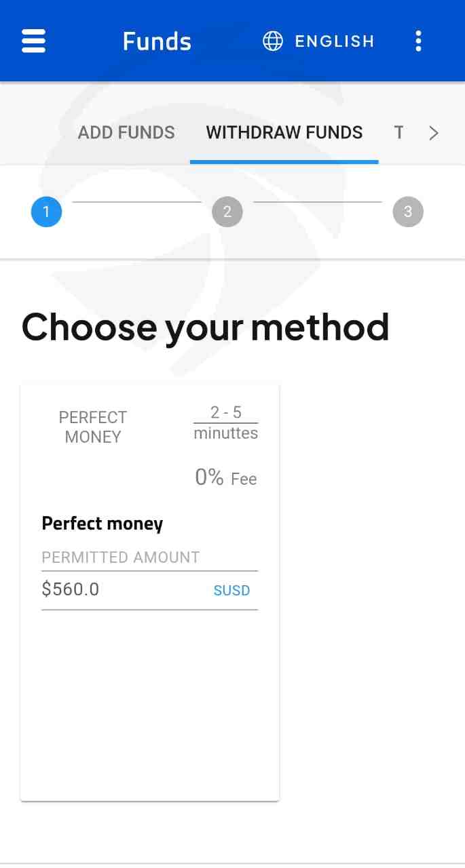Select the WITHDRAW FUNDS tab
Viewport: 465px width, 868px height.
point(284,132)
